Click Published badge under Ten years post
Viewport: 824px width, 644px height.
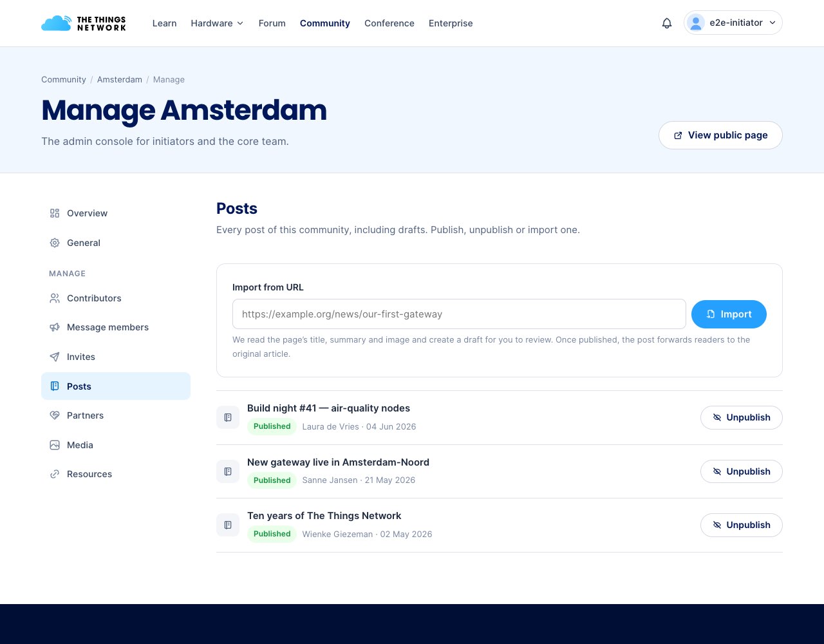tap(272, 534)
